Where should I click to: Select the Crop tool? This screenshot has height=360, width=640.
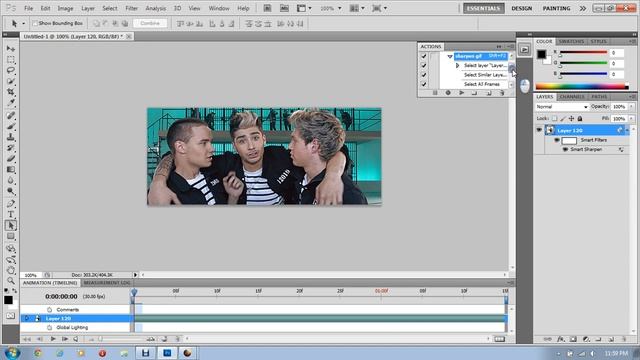coord(11,92)
